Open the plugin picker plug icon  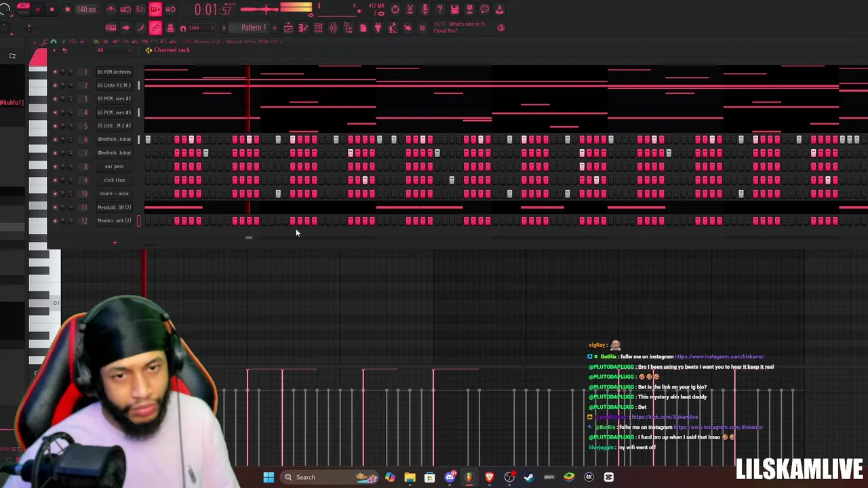click(x=378, y=28)
